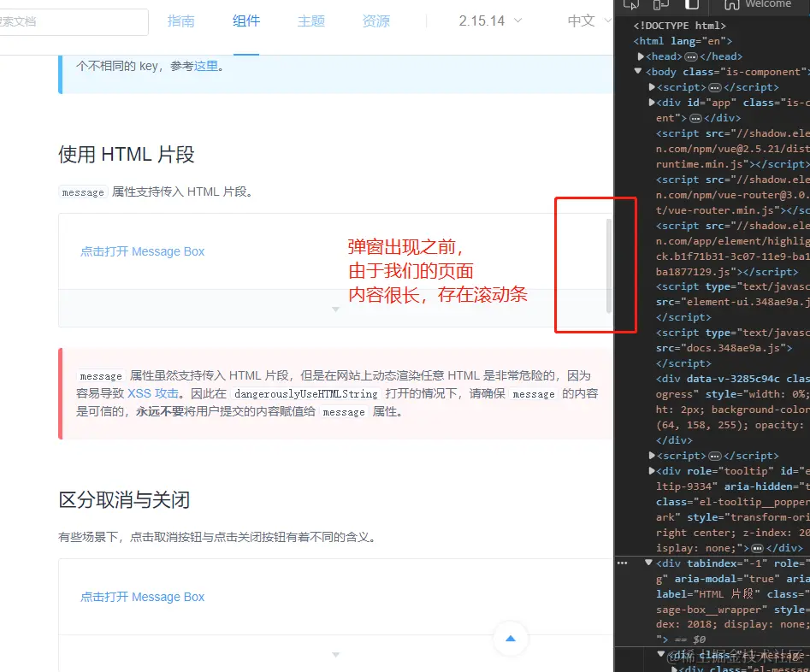The height and width of the screenshot is (672, 810).
Task: Click the scrollbar inside the red highlighted demo box
Action: click(609, 265)
